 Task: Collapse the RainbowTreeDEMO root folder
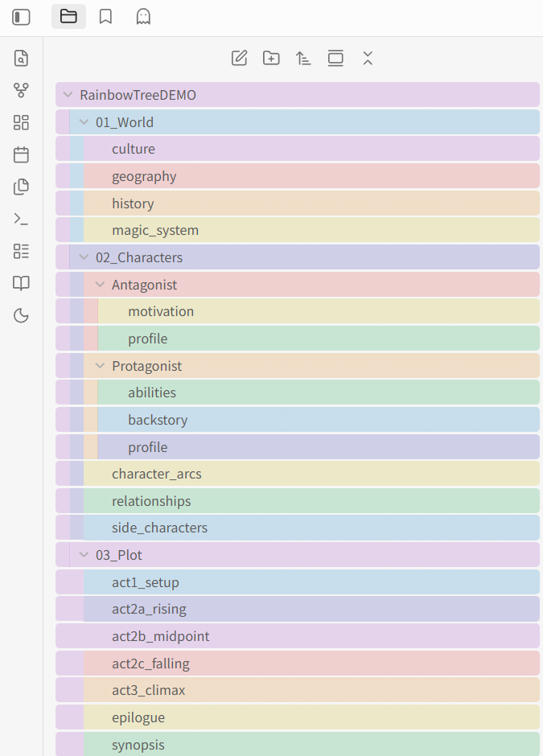point(68,94)
